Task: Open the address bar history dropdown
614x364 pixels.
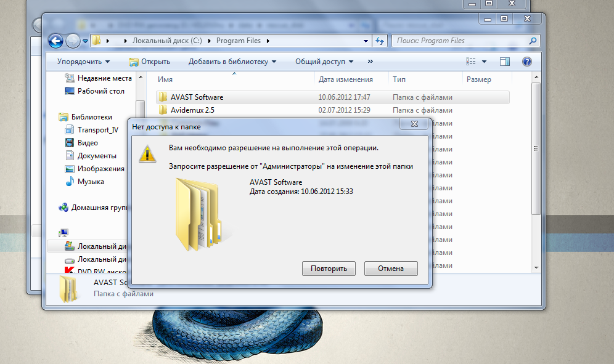Action: pyautogui.click(x=366, y=41)
